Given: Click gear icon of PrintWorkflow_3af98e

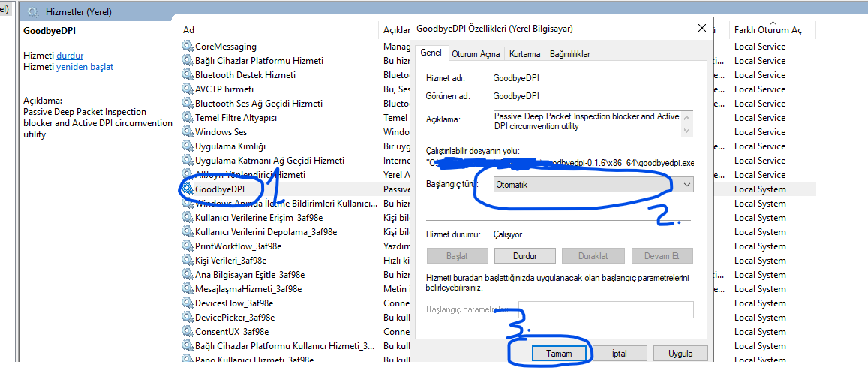Looking at the screenshot, I should [188, 246].
